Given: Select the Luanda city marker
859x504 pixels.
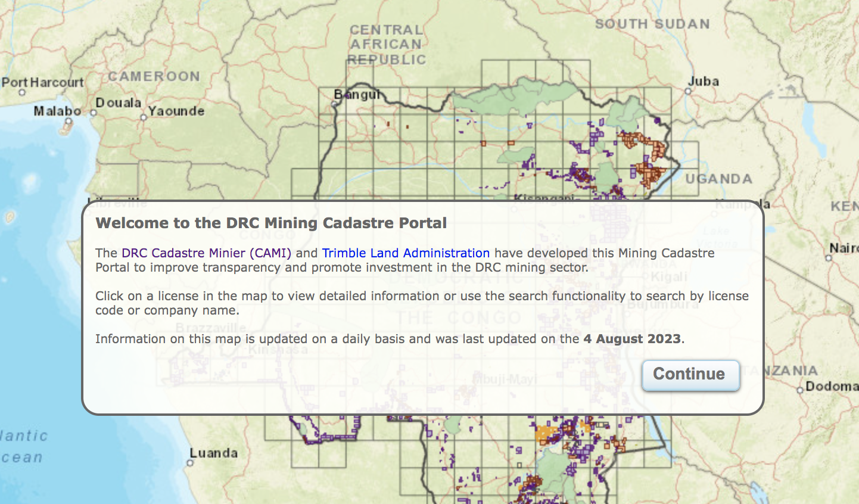Looking at the screenshot, I should (190, 462).
